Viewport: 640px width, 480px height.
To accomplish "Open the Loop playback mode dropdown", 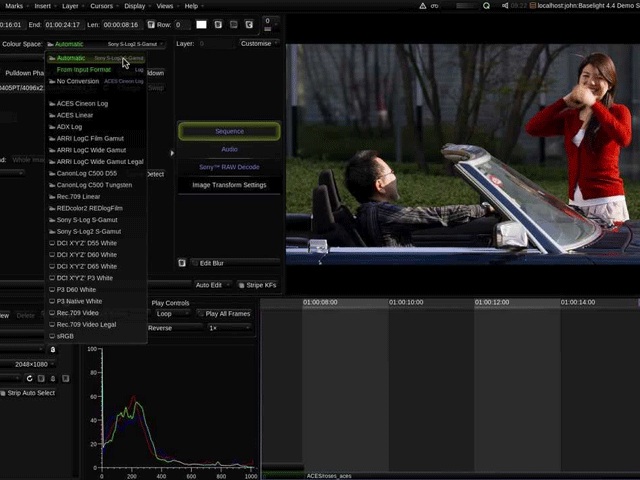I will tap(172, 314).
